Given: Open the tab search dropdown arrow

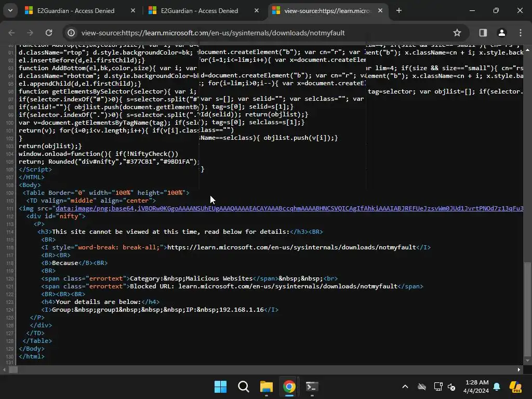Looking at the screenshot, I should 10,10.
